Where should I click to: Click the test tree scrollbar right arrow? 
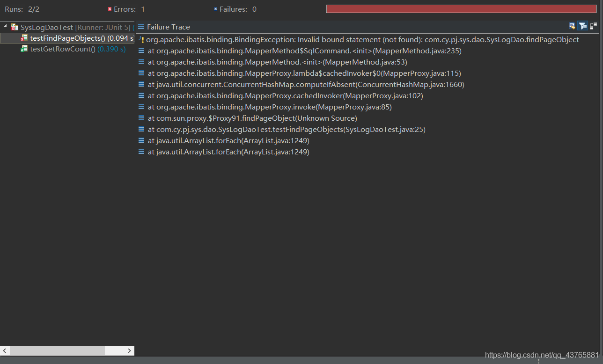(130, 350)
